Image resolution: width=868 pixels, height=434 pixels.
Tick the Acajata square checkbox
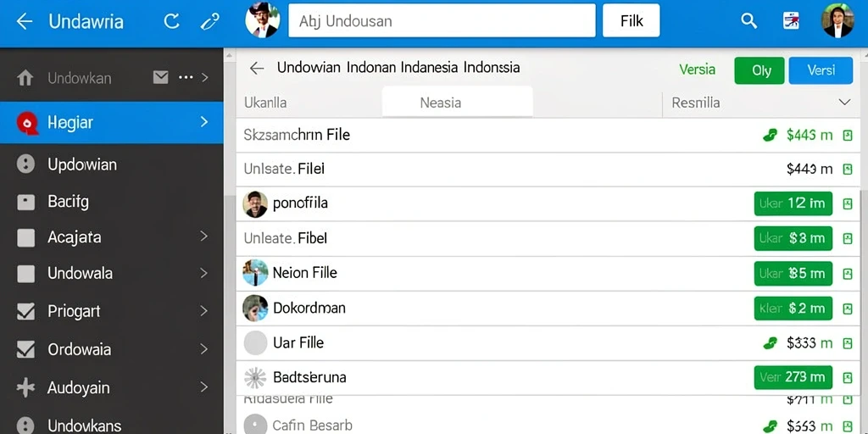pyautogui.click(x=25, y=237)
